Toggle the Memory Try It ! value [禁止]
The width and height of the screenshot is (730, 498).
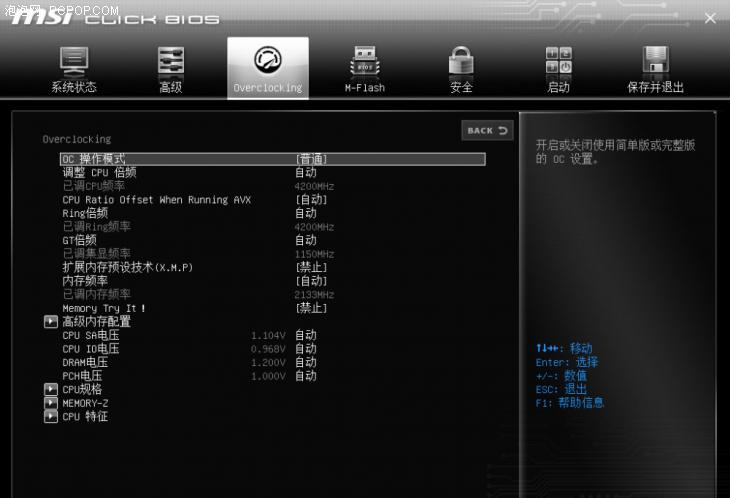311,308
